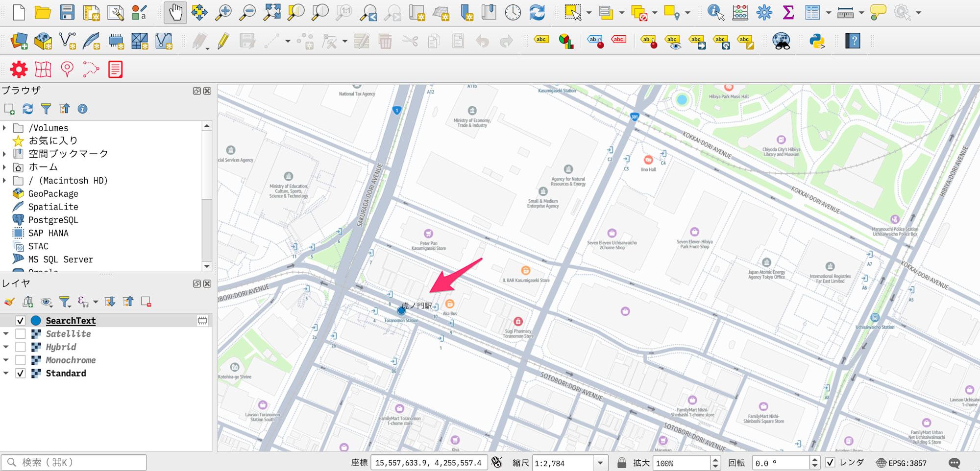Enable the Satellite layer checkbox
Screen dimensions: 980x471
click(21, 334)
